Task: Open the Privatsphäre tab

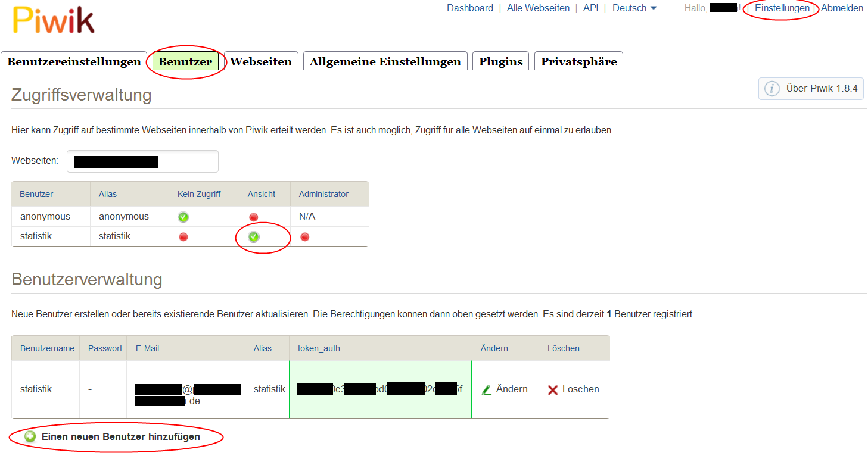Action: coord(578,61)
